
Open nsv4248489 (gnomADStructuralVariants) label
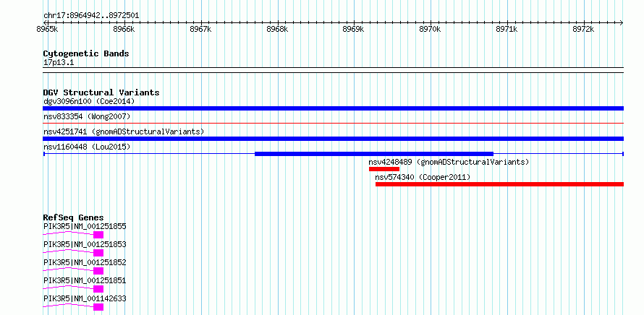click(x=449, y=162)
